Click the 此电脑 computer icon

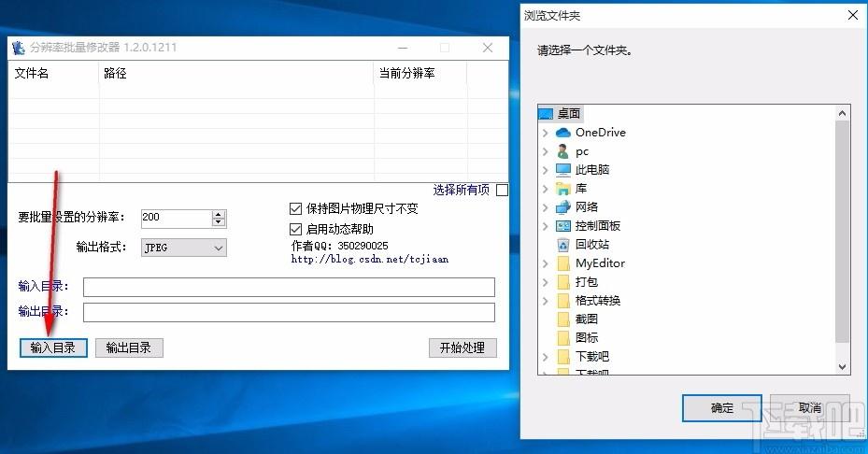tap(563, 169)
